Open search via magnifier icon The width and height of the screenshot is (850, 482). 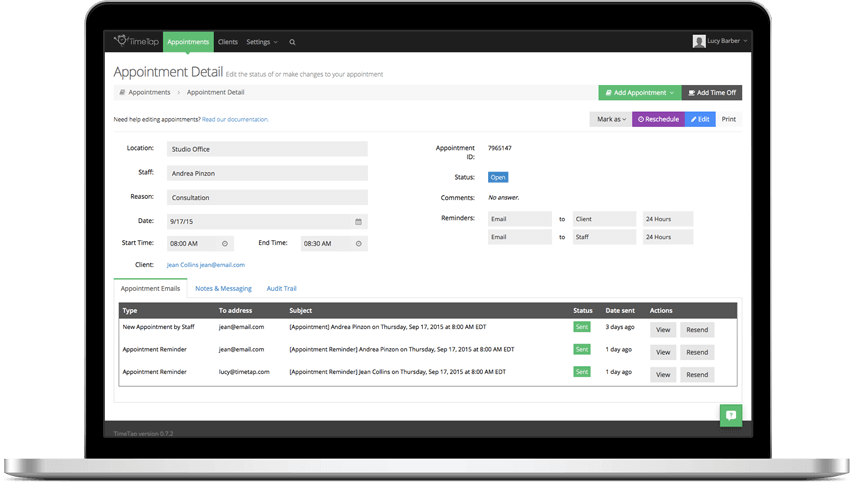pos(292,42)
